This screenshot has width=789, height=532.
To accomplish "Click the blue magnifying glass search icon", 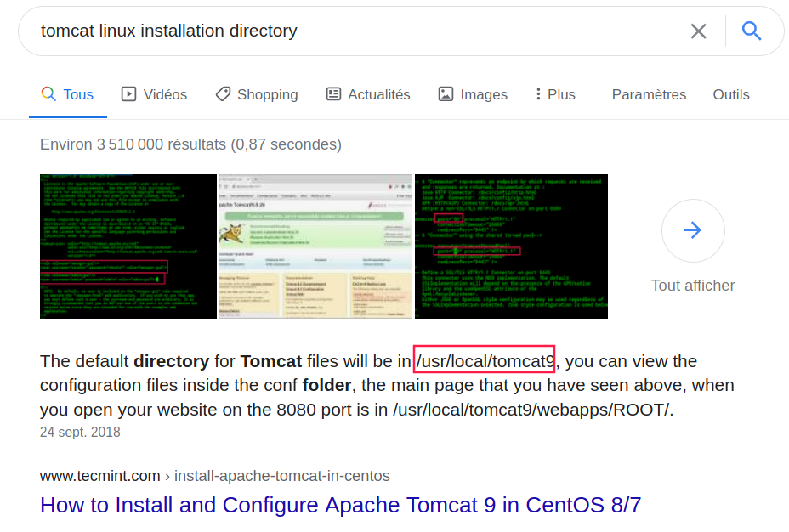I will coord(751,31).
